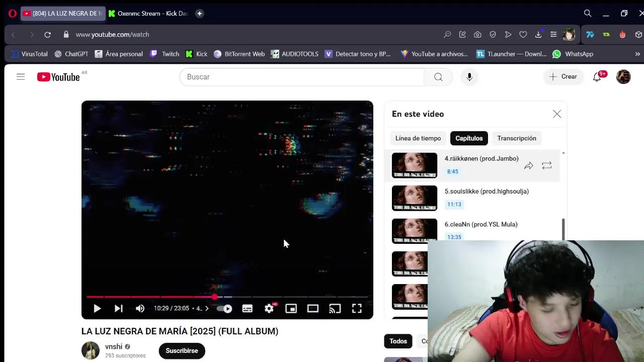This screenshot has height=362, width=644.
Task: Expand the chapter title chevron in player
Action: click(x=207, y=309)
